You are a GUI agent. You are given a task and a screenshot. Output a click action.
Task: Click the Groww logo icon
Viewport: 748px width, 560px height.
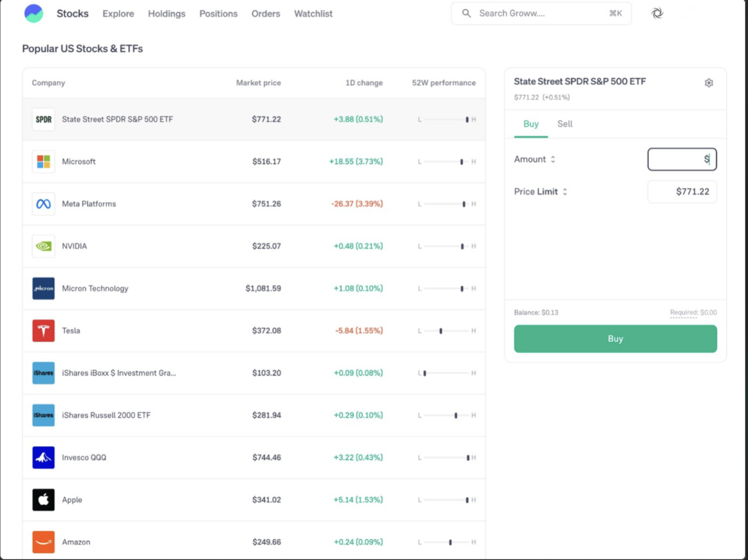point(34,13)
